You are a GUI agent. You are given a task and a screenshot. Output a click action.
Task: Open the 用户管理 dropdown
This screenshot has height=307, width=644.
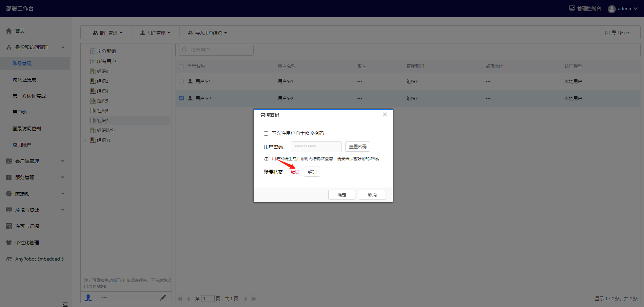[155, 33]
